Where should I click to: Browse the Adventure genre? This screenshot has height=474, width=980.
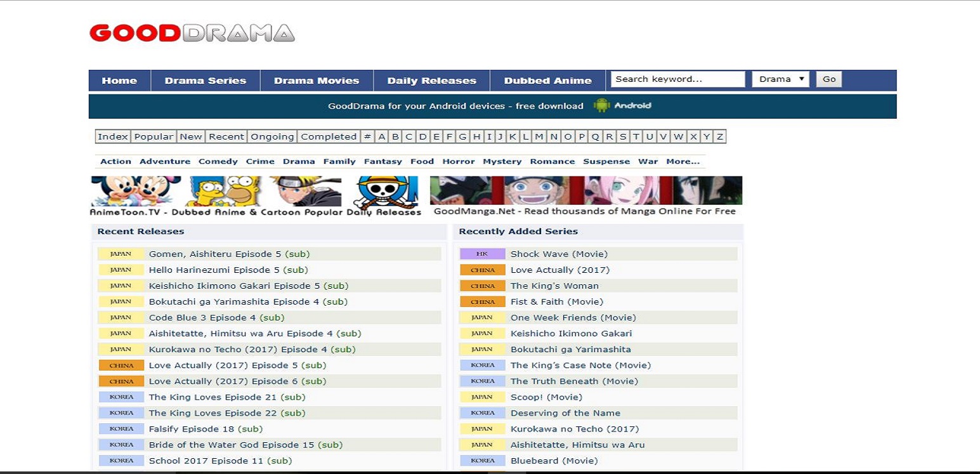[165, 162]
